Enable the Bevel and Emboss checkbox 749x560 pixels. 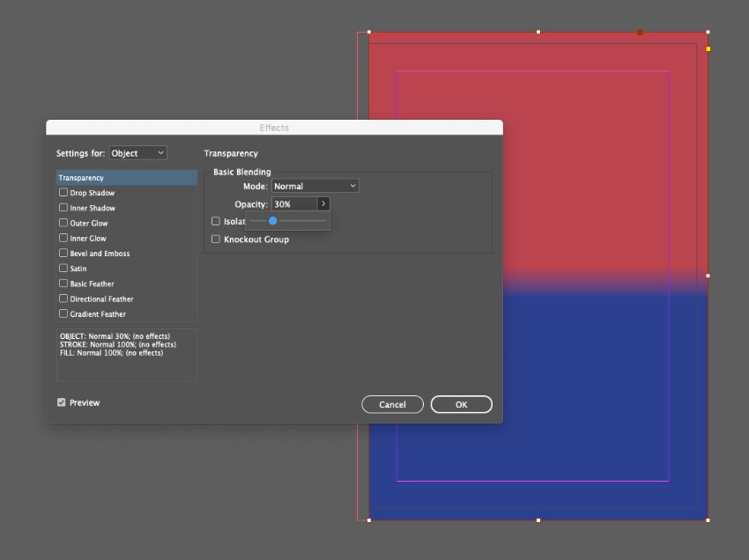[63, 253]
